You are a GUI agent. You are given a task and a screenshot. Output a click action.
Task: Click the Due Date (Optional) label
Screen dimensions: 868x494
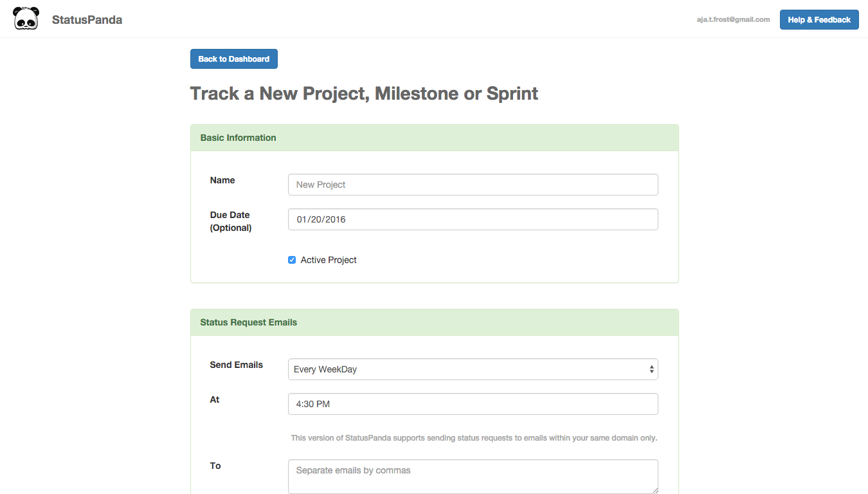[230, 221]
